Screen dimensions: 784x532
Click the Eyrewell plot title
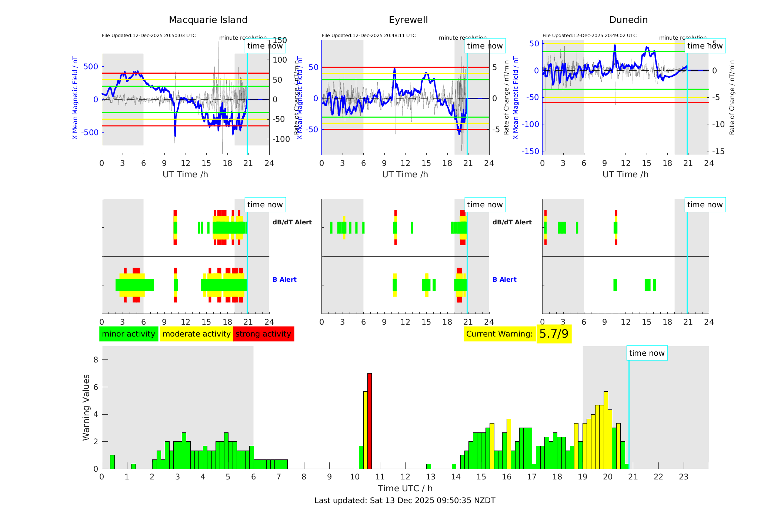(408, 20)
